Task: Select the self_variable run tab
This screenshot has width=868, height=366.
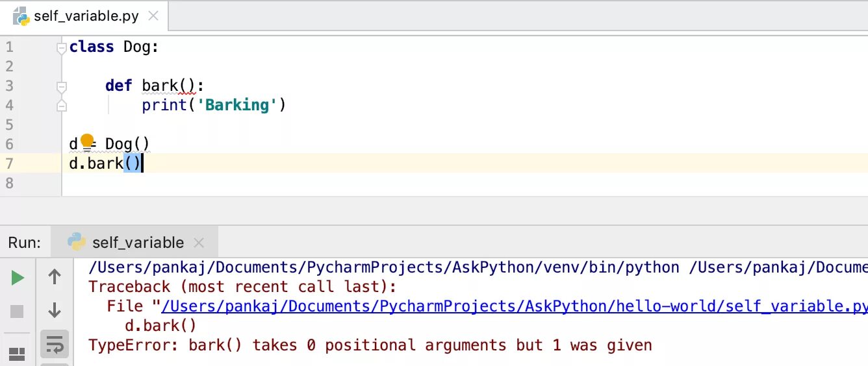Action: point(138,243)
